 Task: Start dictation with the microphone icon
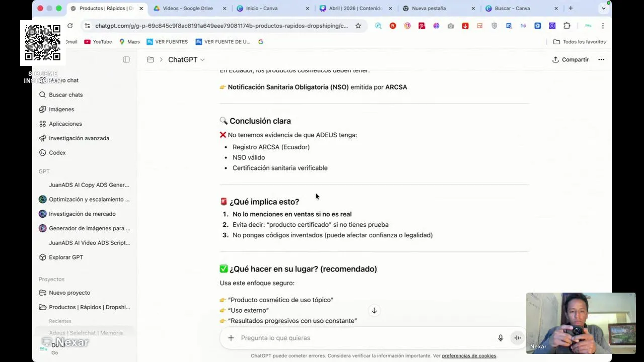tap(501, 338)
